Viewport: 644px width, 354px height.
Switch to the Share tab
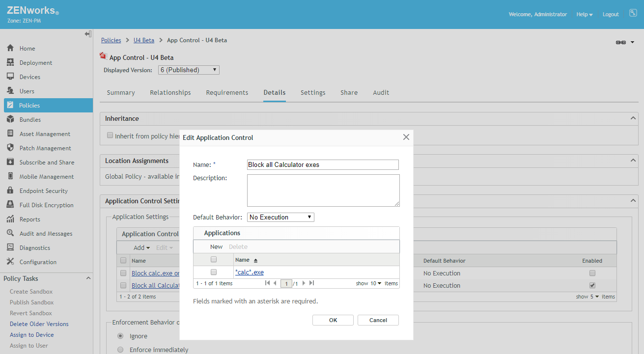point(349,92)
